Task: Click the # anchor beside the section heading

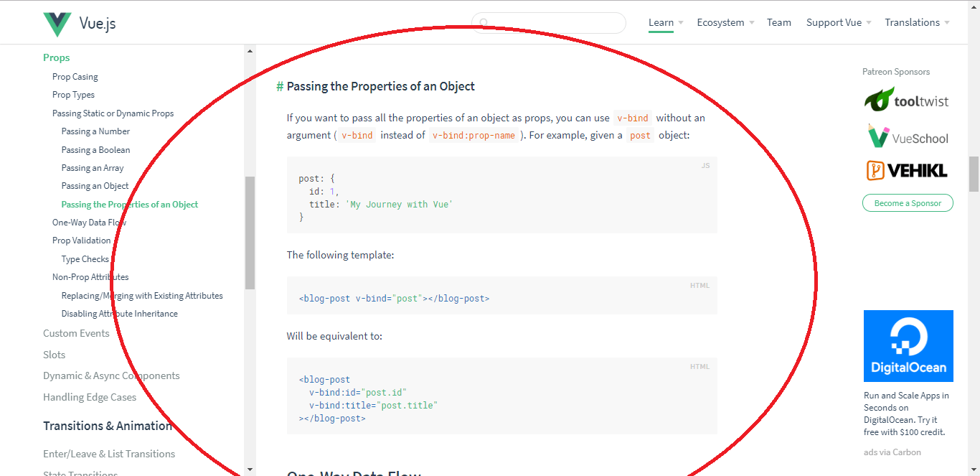Action: click(x=278, y=86)
